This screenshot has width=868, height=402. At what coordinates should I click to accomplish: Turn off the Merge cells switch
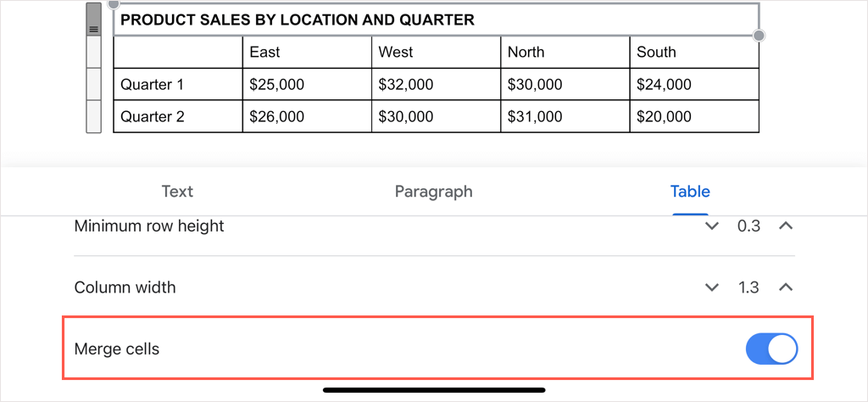coord(771,349)
